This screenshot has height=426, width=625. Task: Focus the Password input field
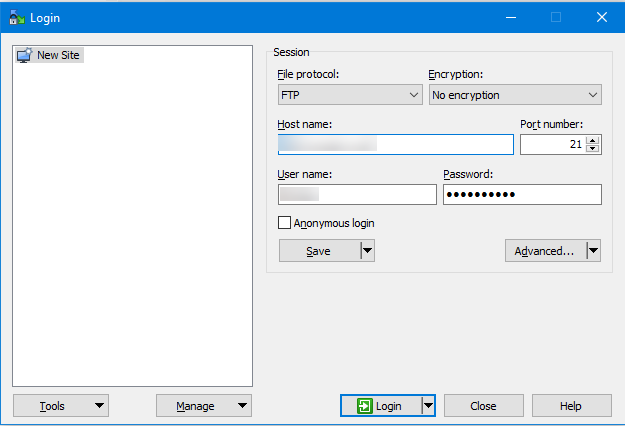(522, 194)
